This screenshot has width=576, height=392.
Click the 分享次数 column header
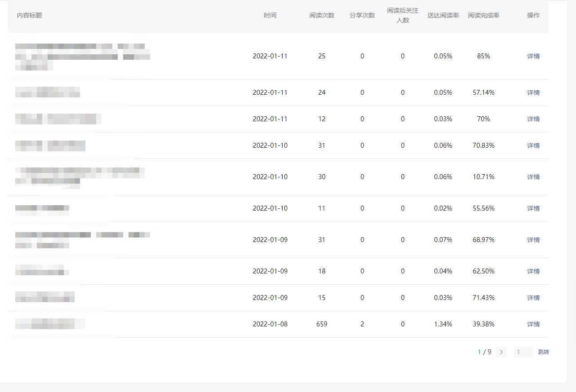362,15
